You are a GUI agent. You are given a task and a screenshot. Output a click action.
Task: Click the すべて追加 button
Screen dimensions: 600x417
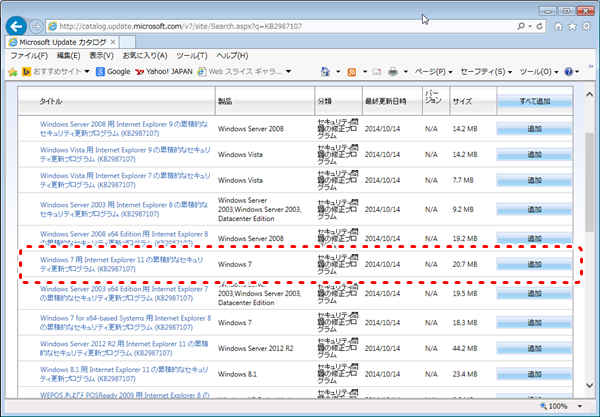pos(534,101)
